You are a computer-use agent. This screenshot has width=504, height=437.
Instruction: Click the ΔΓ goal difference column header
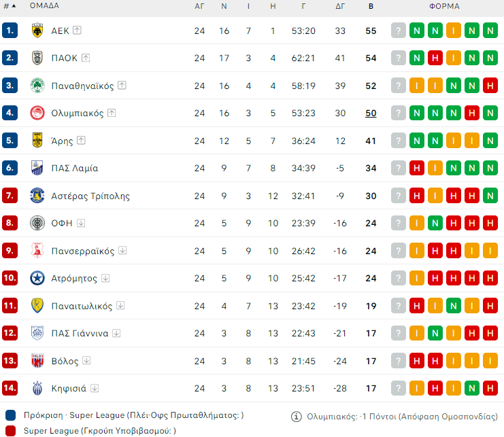[340, 6]
